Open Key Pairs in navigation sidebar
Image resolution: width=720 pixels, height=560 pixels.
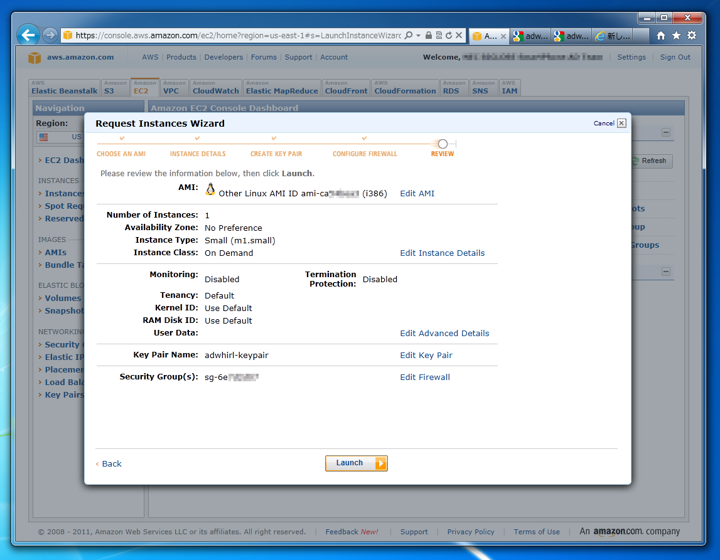coord(64,395)
